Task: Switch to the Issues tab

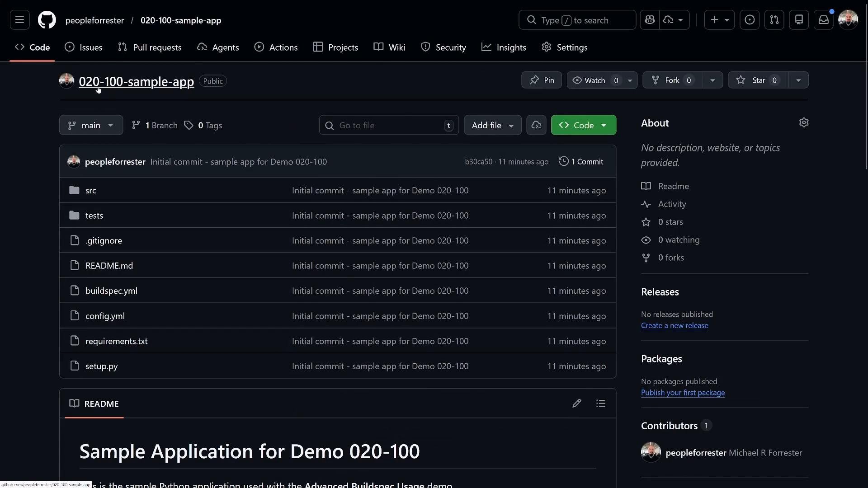Action: tap(84, 47)
